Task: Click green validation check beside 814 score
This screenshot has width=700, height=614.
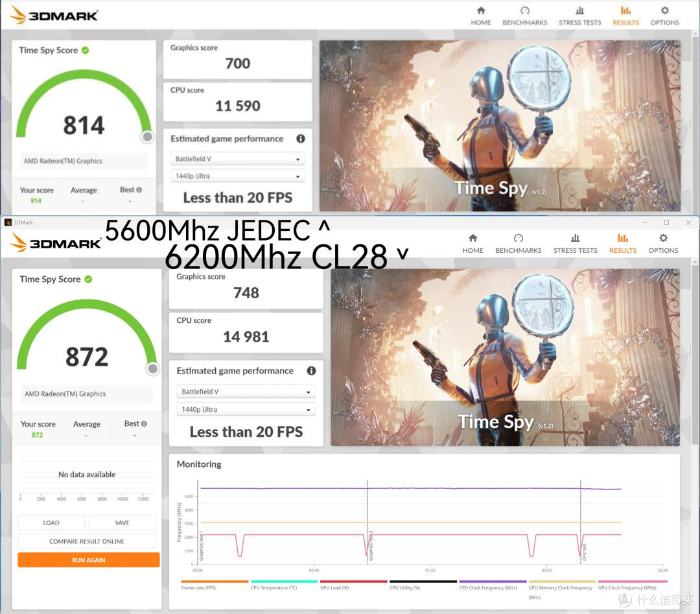Action: coord(86,51)
